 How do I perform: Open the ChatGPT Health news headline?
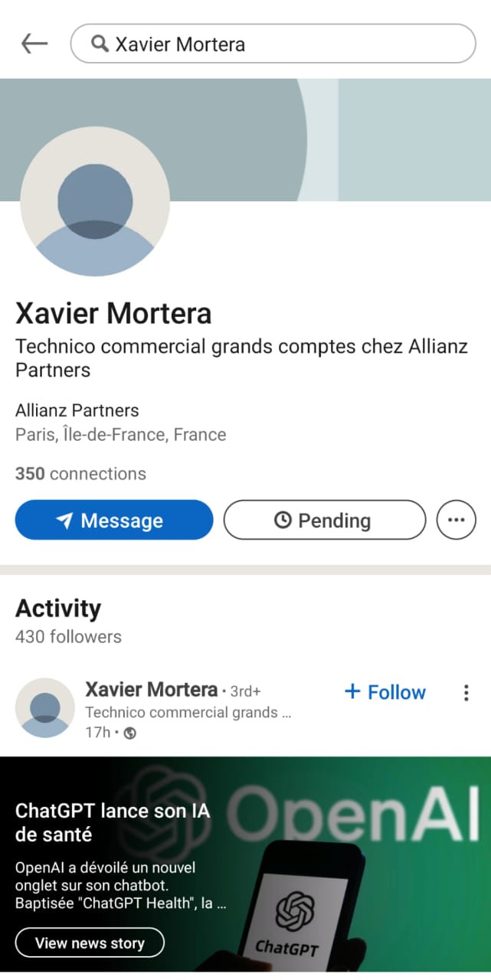point(113,822)
